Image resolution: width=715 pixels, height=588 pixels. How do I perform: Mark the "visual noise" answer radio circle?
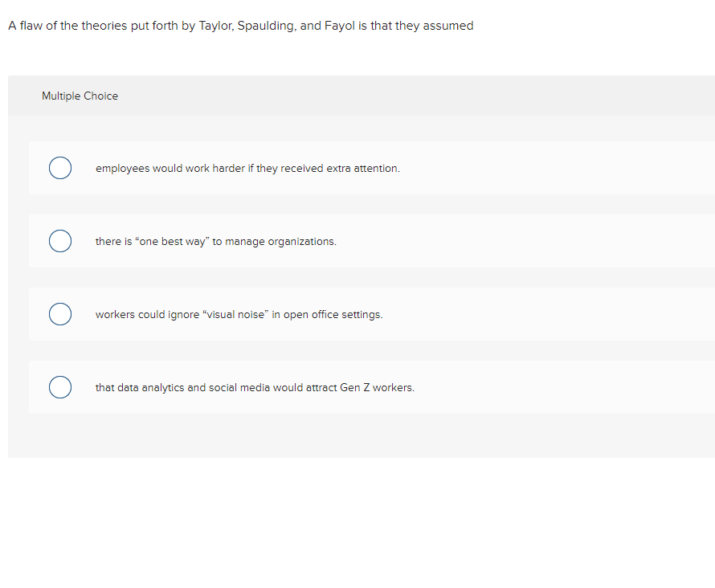coord(60,314)
